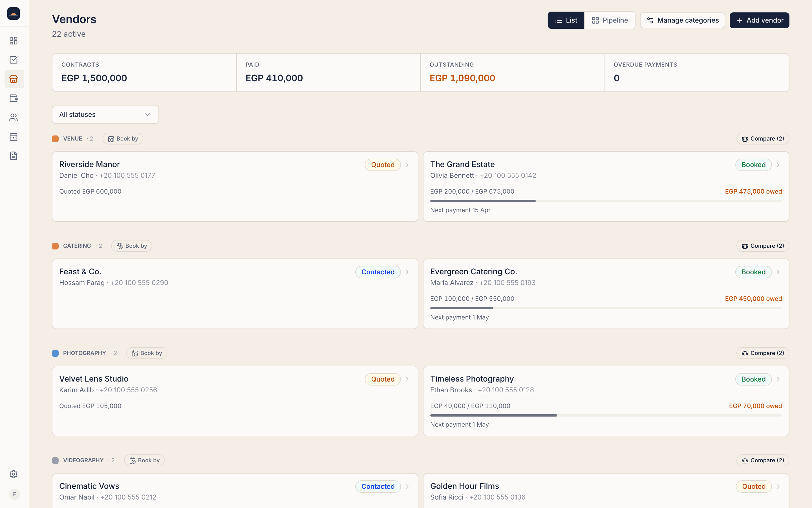The width and height of the screenshot is (812, 508).
Task: Open the guests people sidebar icon
Action: [14, 117]
